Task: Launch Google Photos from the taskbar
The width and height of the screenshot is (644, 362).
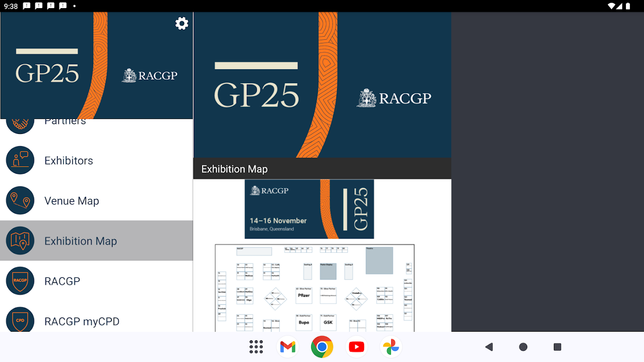Action: pyautogui.click(x=391, y=347)
